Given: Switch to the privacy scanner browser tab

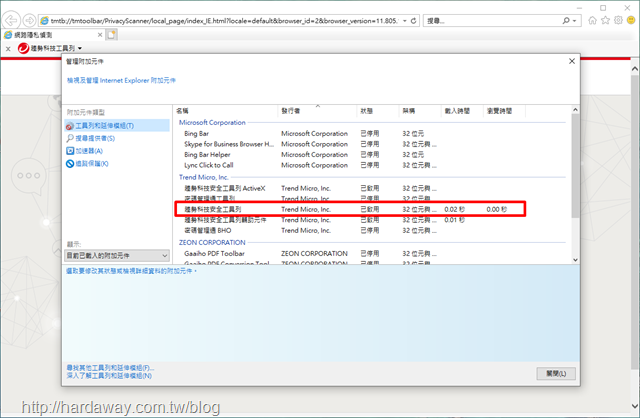Looking at the screenshot, I should (53, 35).
